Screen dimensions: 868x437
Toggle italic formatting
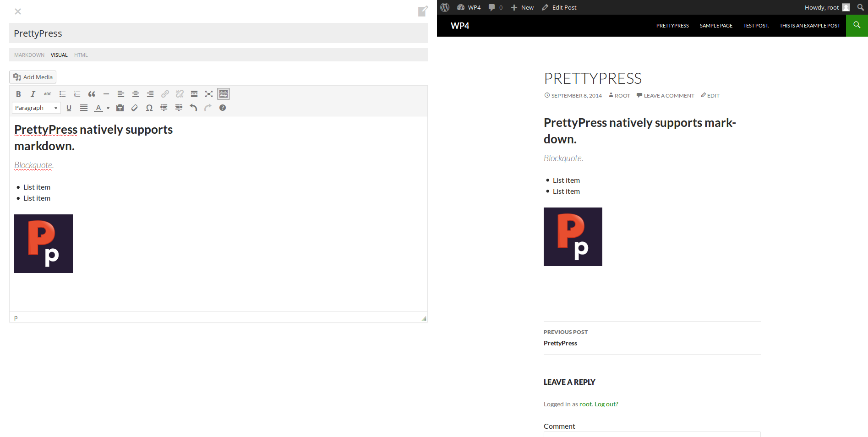(33, 94)
